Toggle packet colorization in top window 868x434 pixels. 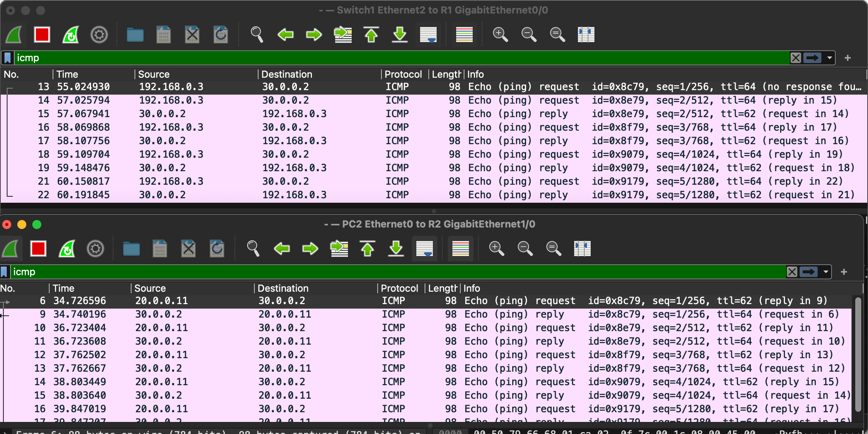464,35
